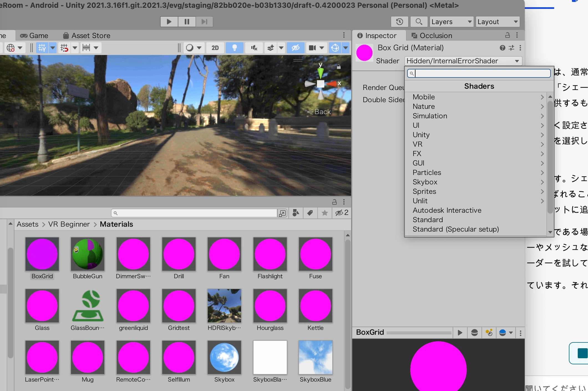Image resolution: width=588 pixels, height=391 pixels.
Task: Click the global search magnifier icon
Action: coord(419,22)
